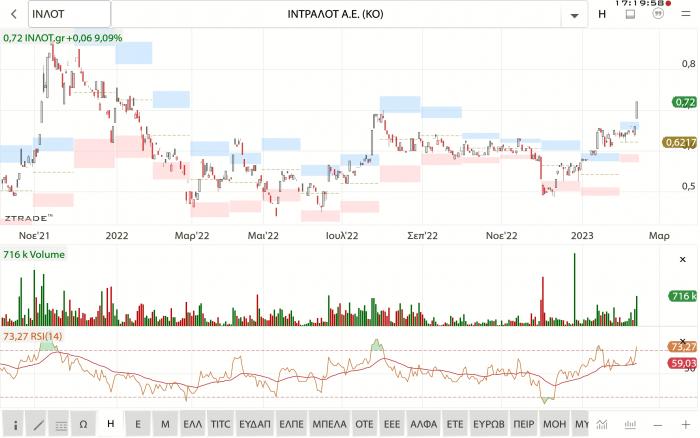Click the info icon in bottom toolbar
The image size is (700, 438).
tap(13, 424)
